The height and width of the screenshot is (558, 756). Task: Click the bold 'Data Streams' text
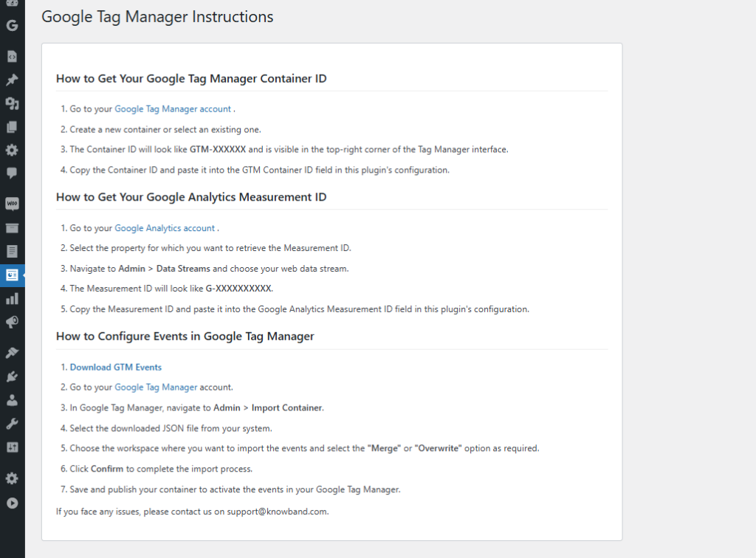click(183, 269)
